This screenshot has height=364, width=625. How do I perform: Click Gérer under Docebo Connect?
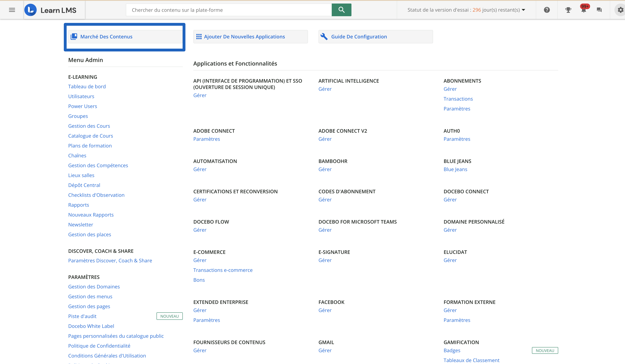coord(450,200)
